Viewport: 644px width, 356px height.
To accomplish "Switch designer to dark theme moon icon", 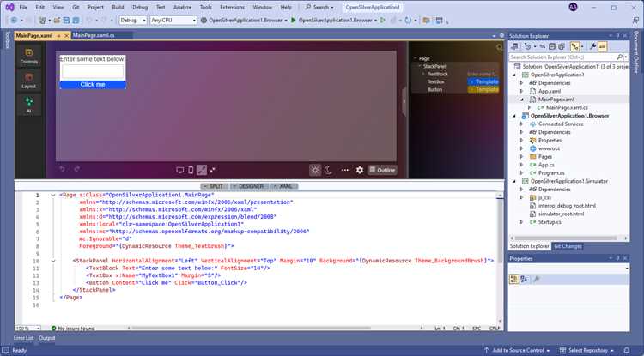I will (x=329, y=170).
